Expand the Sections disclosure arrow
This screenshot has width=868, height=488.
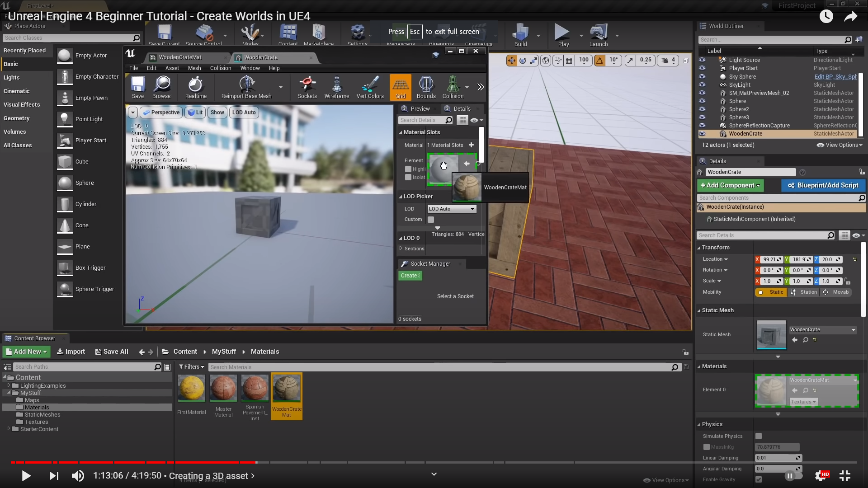(x=401, y=249)
